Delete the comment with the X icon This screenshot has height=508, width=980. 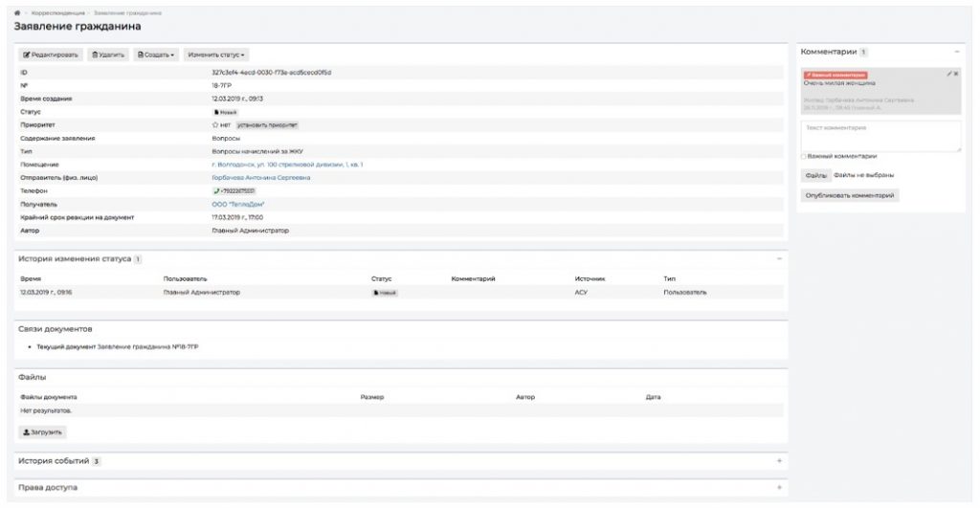point(956,74)
